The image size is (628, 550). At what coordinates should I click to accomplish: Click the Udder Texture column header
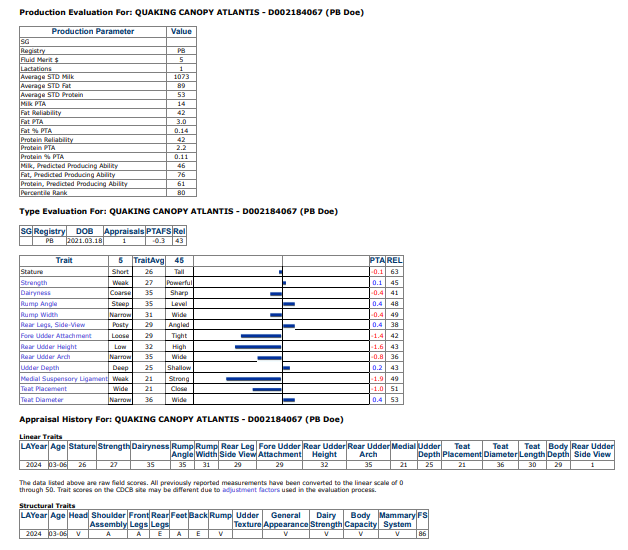pos(247,520)
